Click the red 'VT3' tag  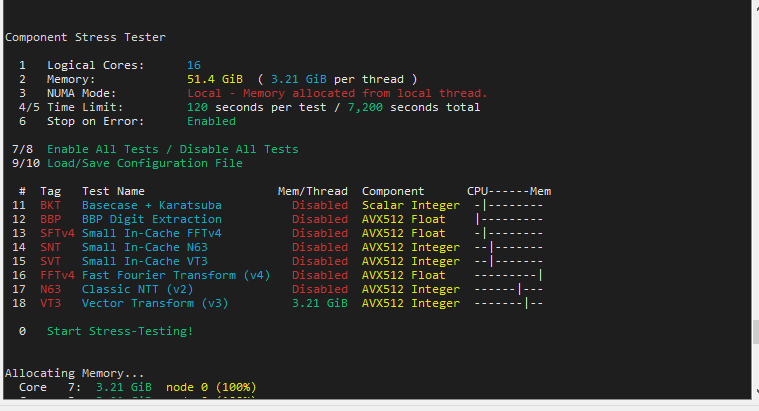50,304
